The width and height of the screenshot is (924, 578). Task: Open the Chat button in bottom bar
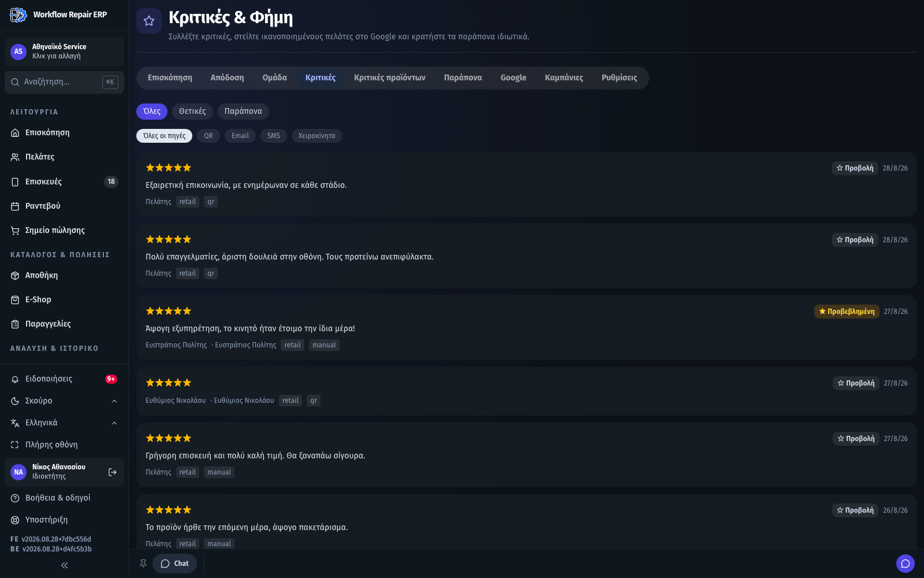174,564
